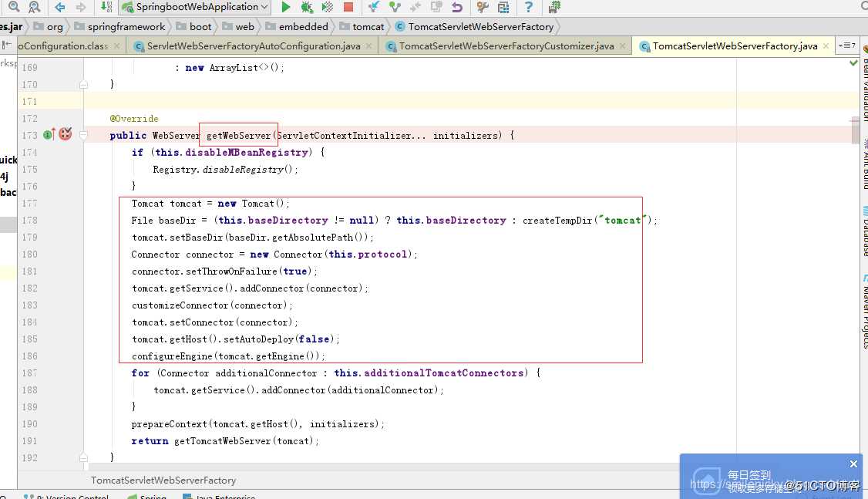868x499 pixels.
Task: Close the TomcatServletWebServerFactory.java tab
Action: point(826,46)
